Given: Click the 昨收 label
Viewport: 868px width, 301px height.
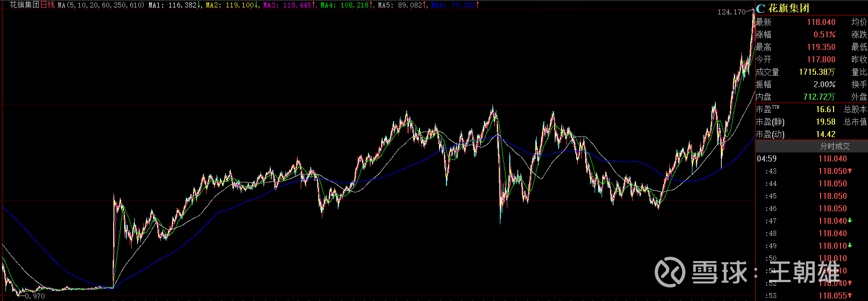Looking at the screenshot, I should pyautogui.click(x=859, y=60).
